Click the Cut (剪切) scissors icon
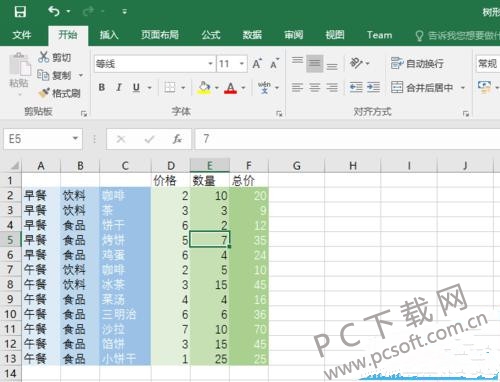500x382 pixels. point(43,57)
